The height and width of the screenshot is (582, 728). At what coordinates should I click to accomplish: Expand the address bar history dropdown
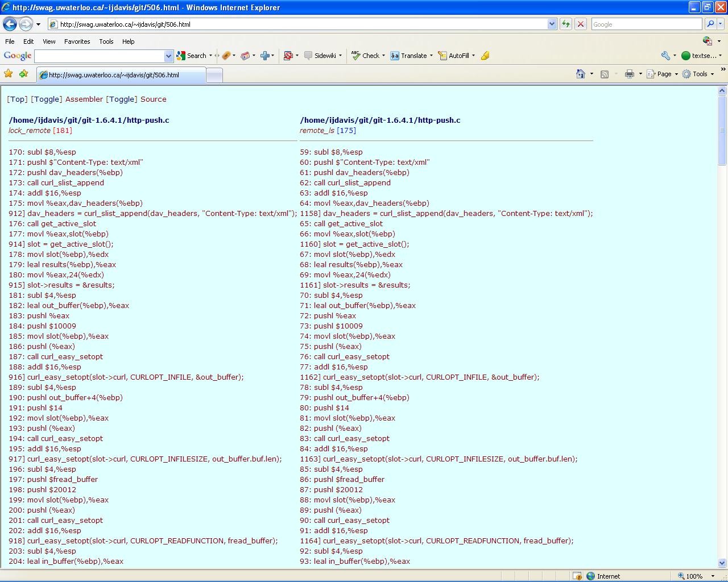click(552, 24)
